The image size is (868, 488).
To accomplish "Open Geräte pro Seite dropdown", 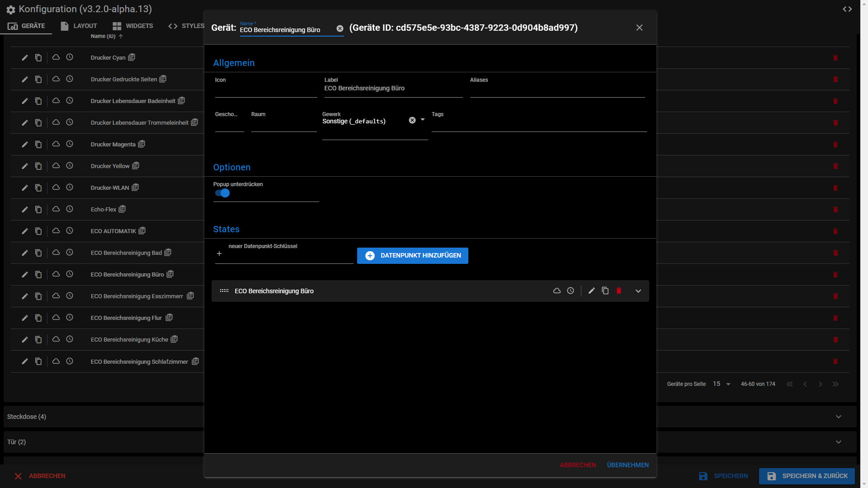I will click(x=722, y=384).
